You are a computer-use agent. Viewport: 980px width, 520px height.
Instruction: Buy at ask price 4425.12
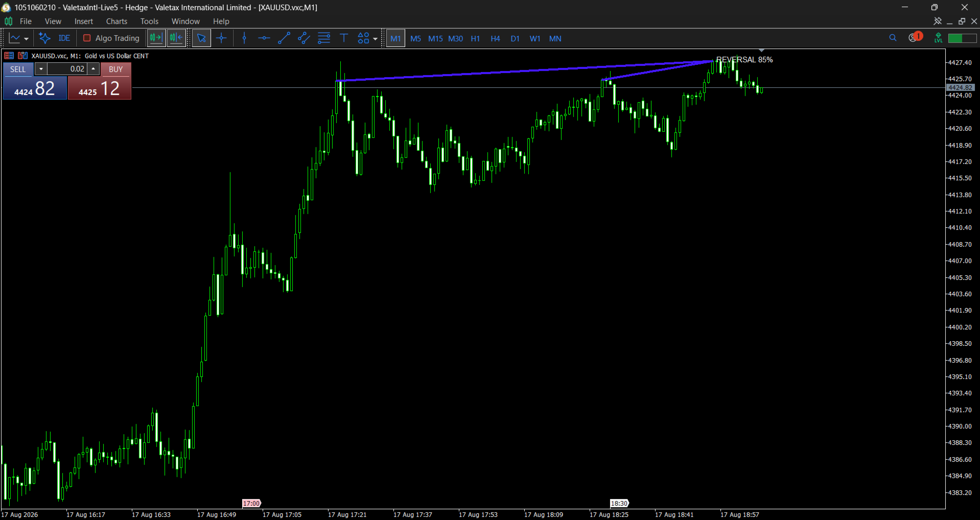pos(100,88)
